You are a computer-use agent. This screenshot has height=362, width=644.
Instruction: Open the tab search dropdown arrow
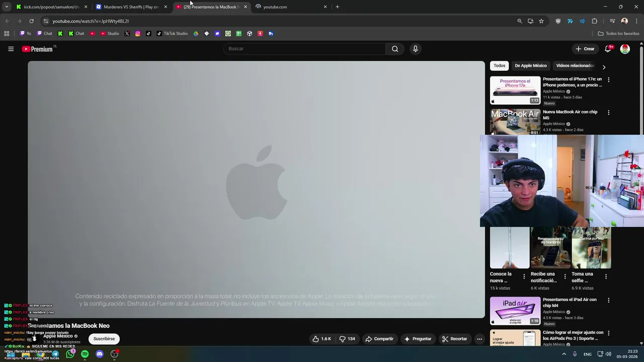(6, 7)
